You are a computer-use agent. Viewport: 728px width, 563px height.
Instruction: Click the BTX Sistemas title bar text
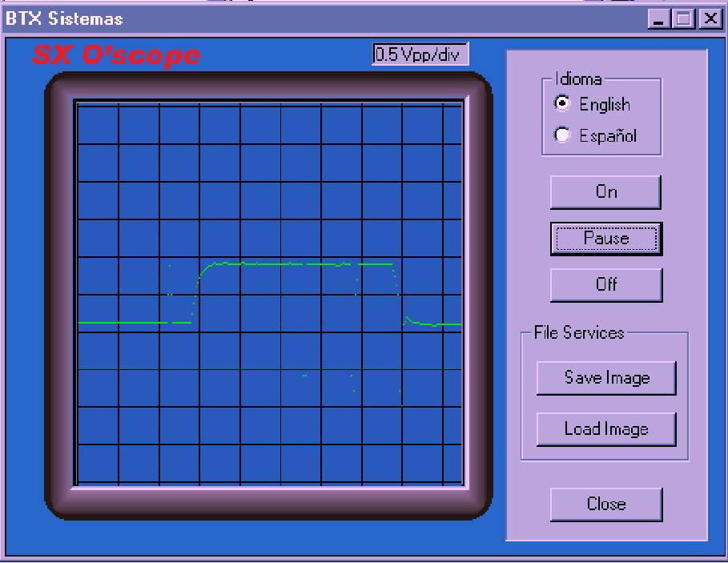(64, 19)
